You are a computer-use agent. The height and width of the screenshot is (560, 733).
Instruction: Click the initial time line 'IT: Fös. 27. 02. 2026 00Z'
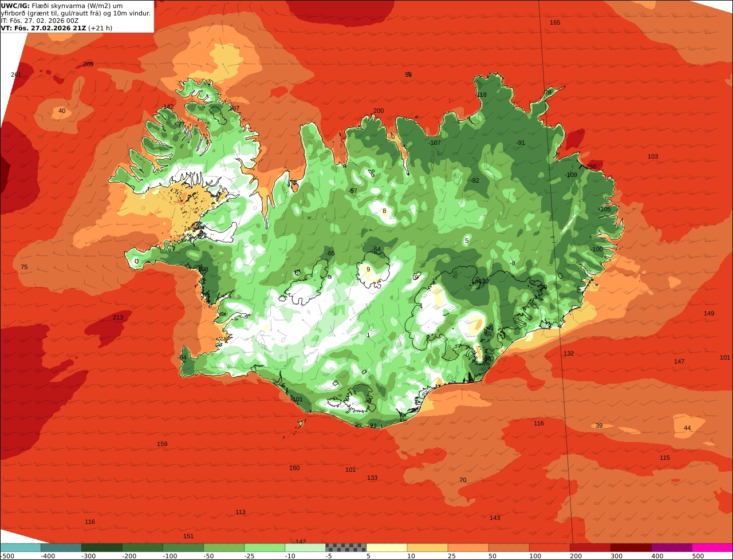(x=40, y=21)
